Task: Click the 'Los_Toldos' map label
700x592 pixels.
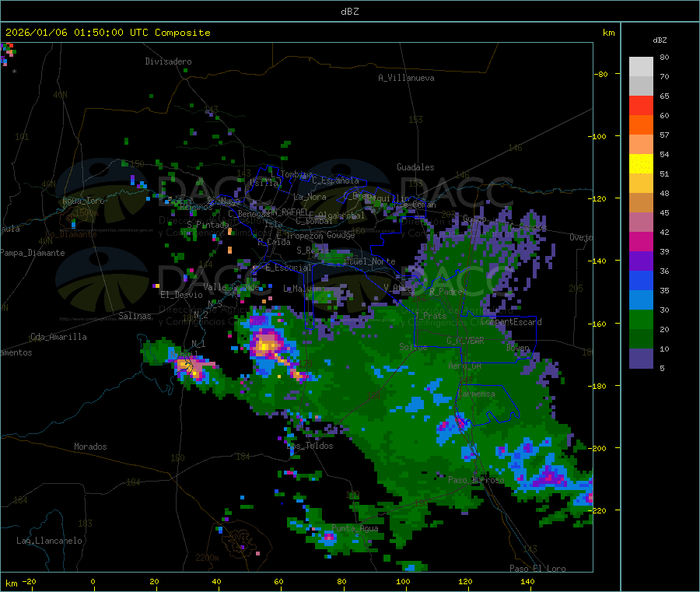Action: 310,446
